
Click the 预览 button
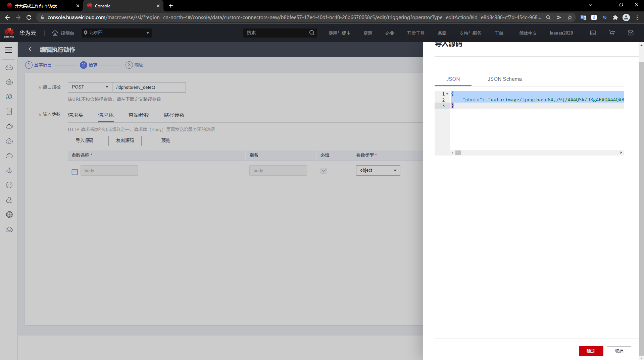tap(165, 141)
